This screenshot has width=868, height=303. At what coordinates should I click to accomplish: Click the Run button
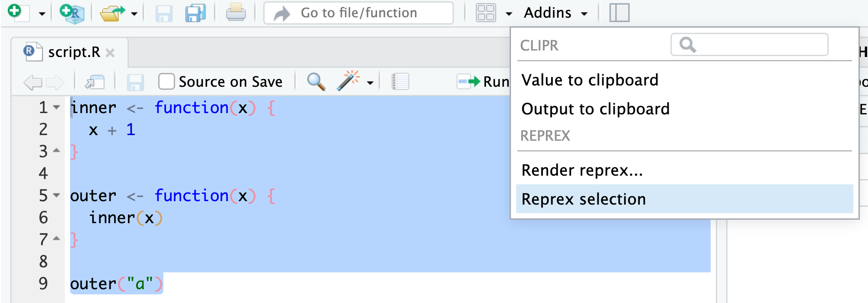point(484,81)
